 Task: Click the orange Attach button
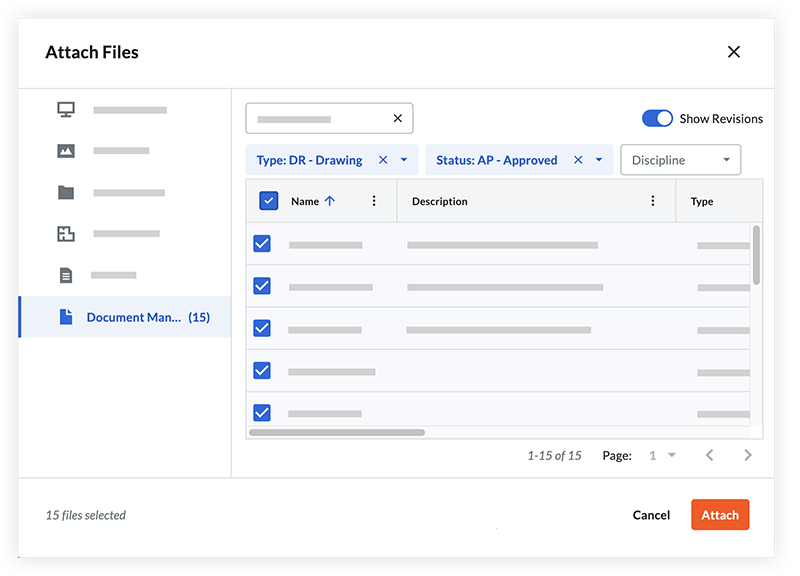point(719,515)
